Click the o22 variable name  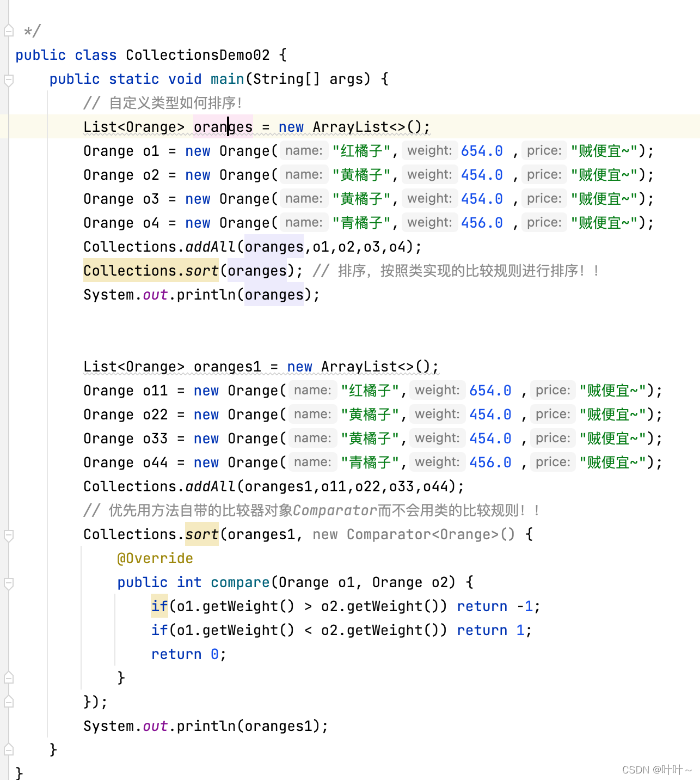[155, 415]
